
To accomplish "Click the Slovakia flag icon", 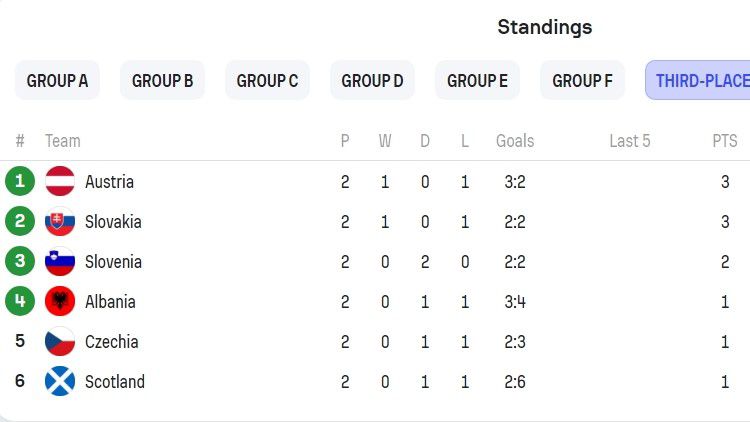I will point(60,221).
